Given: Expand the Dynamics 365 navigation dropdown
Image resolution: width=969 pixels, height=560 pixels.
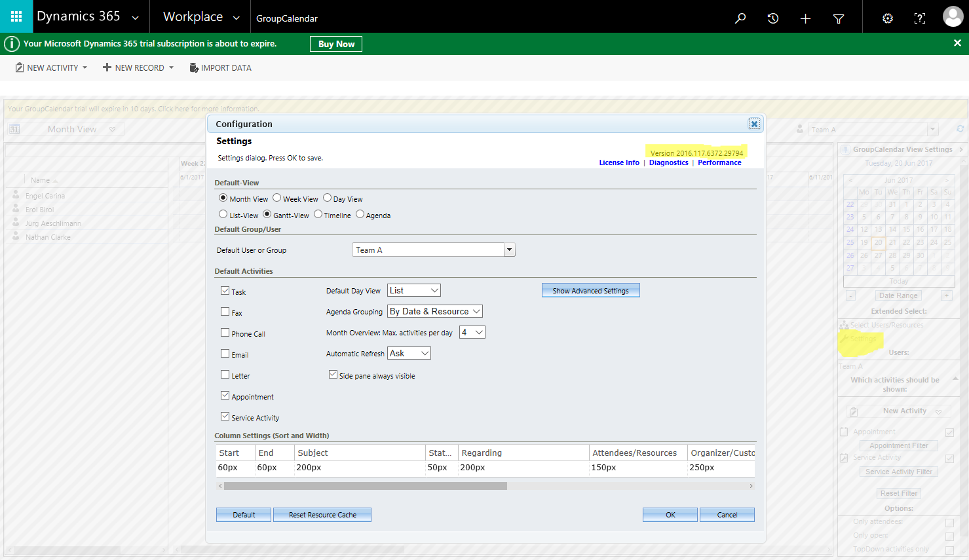Looking at the screenshot, I should [136, 18].
